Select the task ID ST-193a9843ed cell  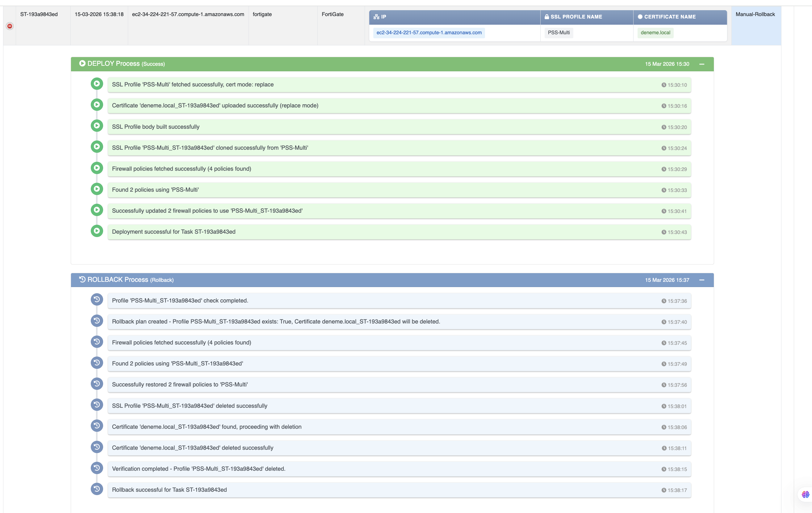point(43,26)
